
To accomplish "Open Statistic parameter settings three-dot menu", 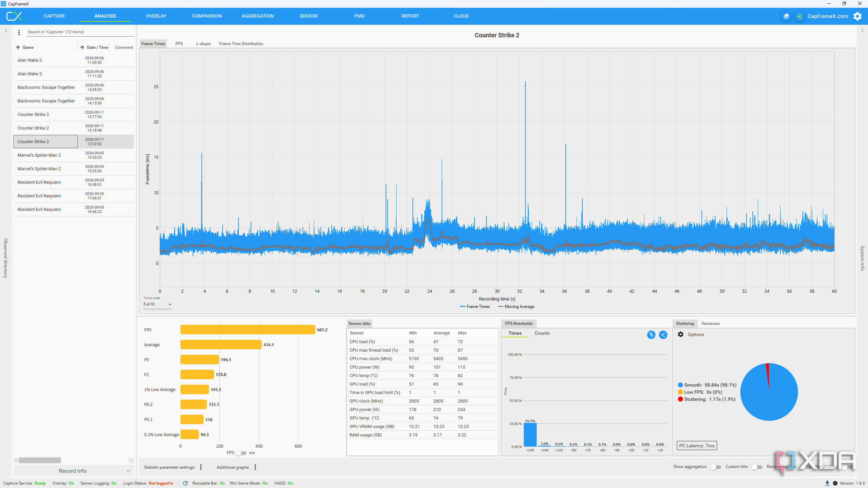I will tap(201, 467).
